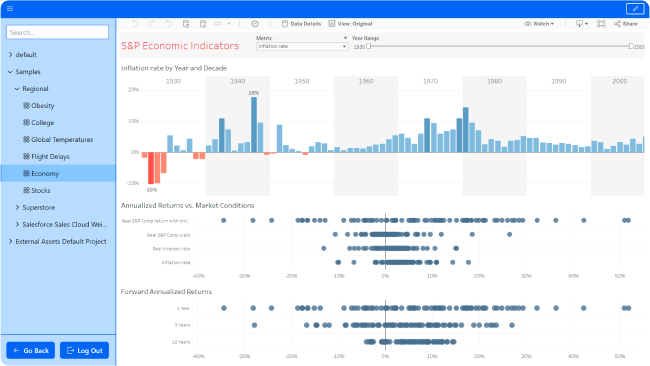Open the Global Temperatures view
This screenshot has height=366, width=650.
62,140
